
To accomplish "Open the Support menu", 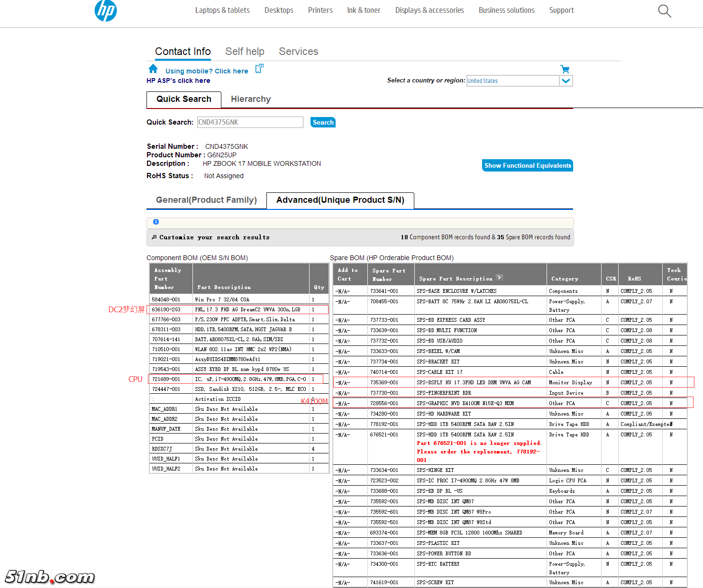I will (x=561, y=10).
